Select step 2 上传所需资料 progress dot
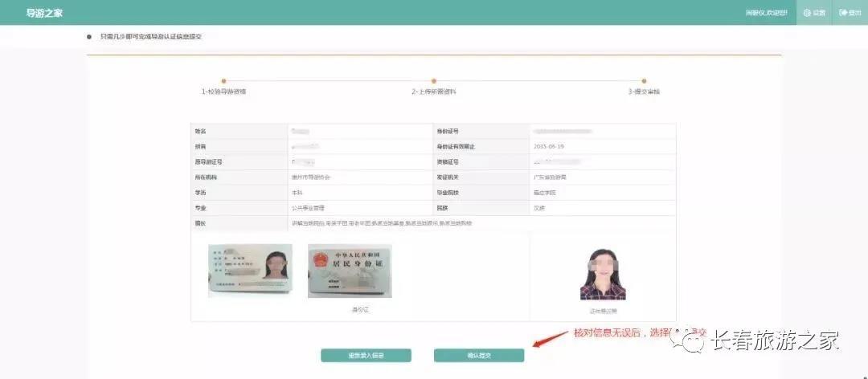The width and height of the screenshot is (868, 379). tap(433, 81)
